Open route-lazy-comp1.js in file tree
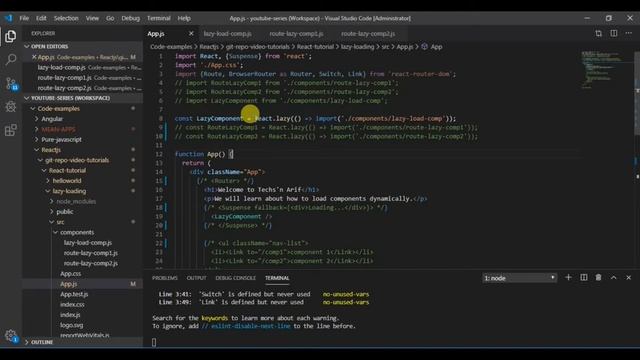The height and width of the screenshot is (360, 640). (x=91, y=253)
